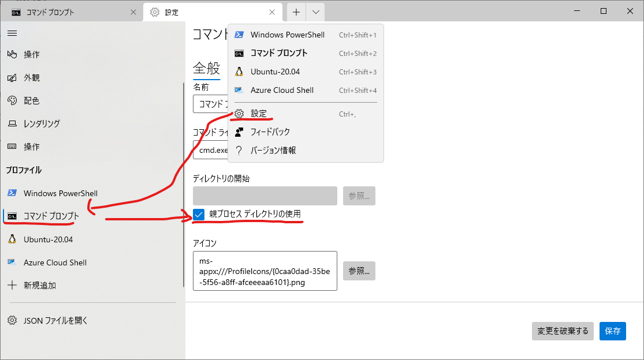Click the sidebar vertical scrollbar
This screenshot has width=644, height=360.
pos(184,185)
